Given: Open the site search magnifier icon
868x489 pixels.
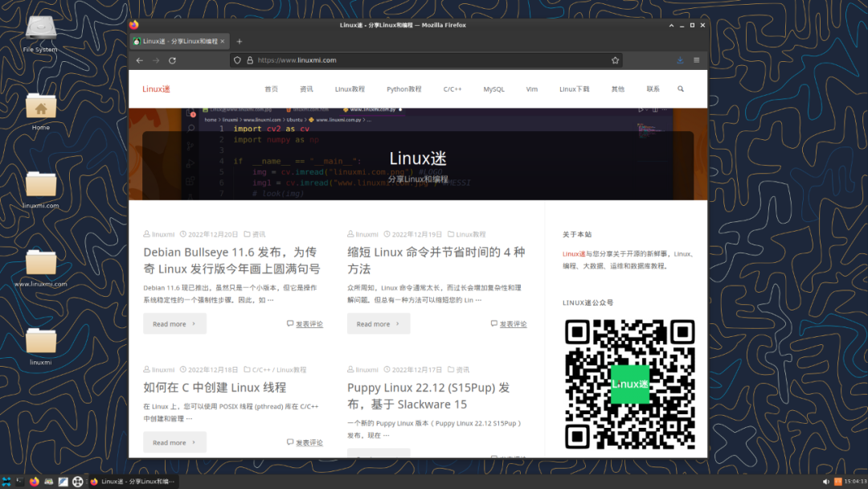Looking at the screenshot, I should (x=680, y=88).
